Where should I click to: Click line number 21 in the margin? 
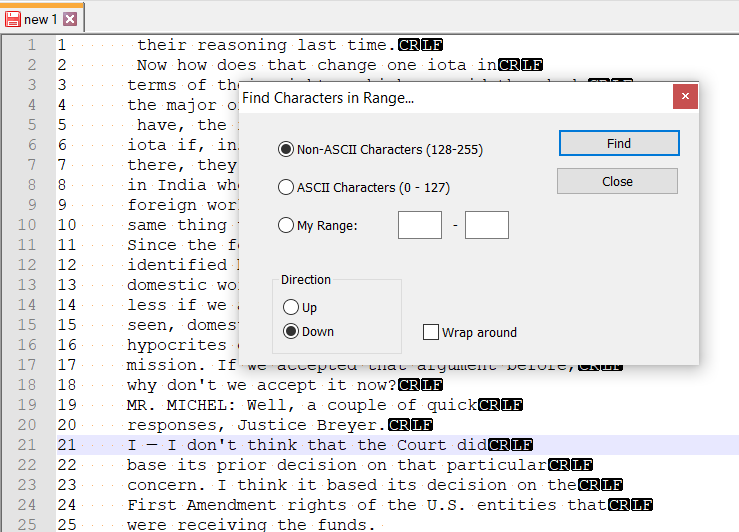[x=27, y=445]
